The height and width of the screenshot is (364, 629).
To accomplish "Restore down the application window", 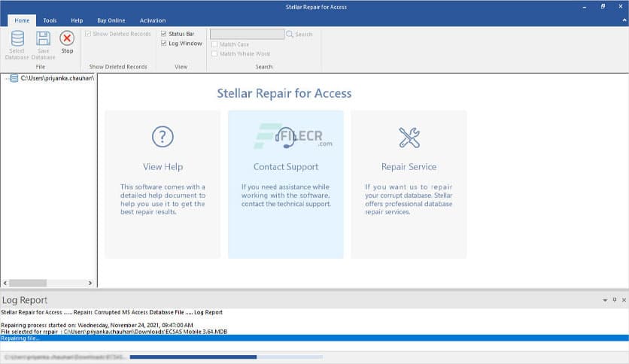I will tap(603, 7).
